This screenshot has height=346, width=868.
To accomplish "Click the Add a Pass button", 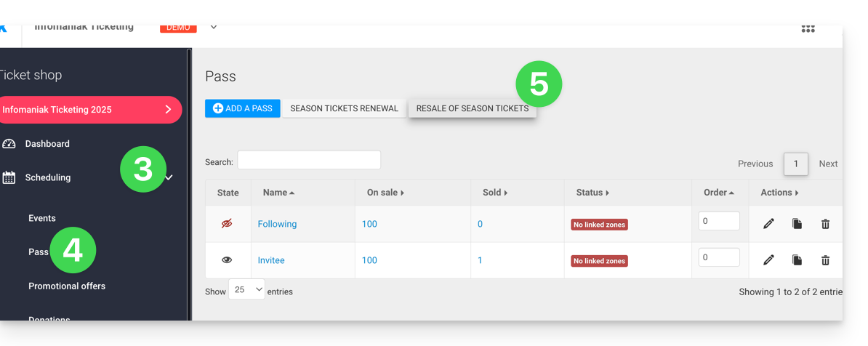I will pos(242,108).
